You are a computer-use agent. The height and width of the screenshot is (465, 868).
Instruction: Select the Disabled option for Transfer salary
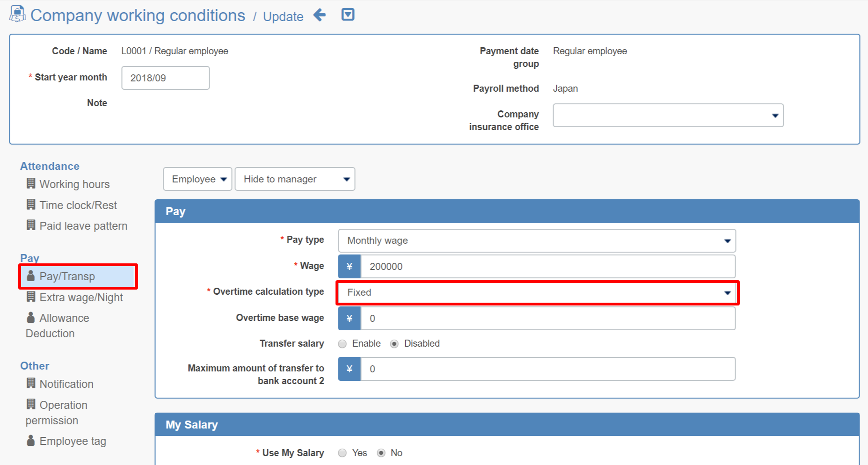[x=394, y=343]
